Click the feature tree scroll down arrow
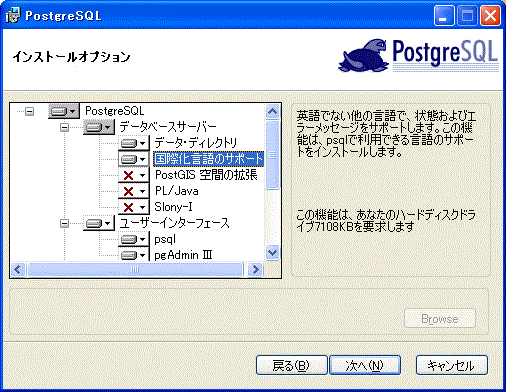Viewport: 506px width, 392px height. click(x=273, y=252)
